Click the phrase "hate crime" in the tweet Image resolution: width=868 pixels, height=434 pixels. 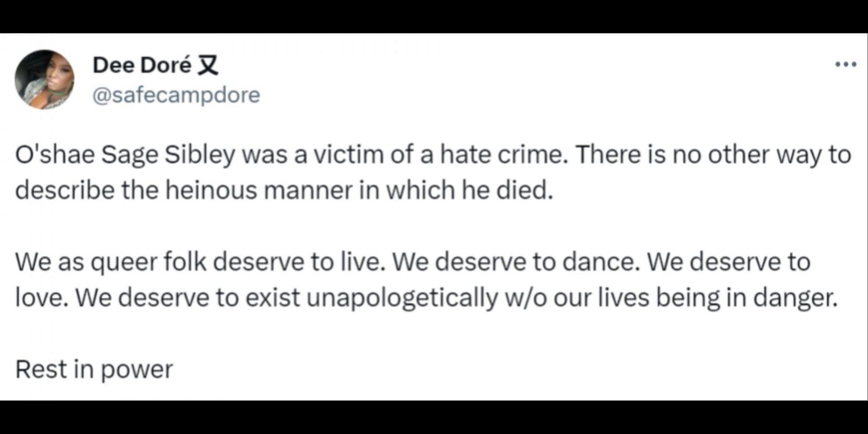coord(503,154)
